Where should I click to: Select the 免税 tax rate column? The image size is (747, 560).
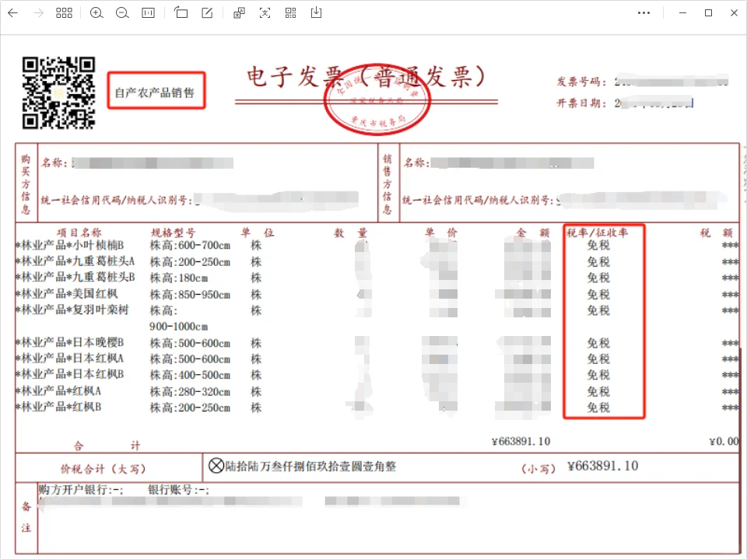point(604,322)
